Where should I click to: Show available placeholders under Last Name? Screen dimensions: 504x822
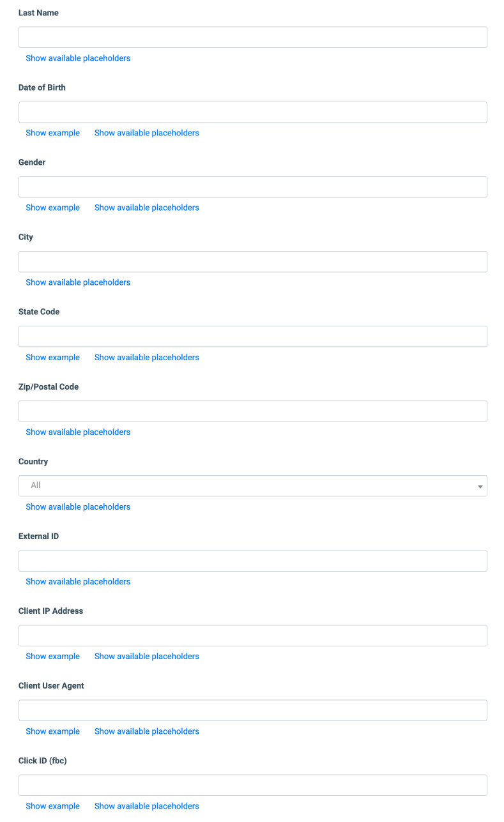coord(78,58)
